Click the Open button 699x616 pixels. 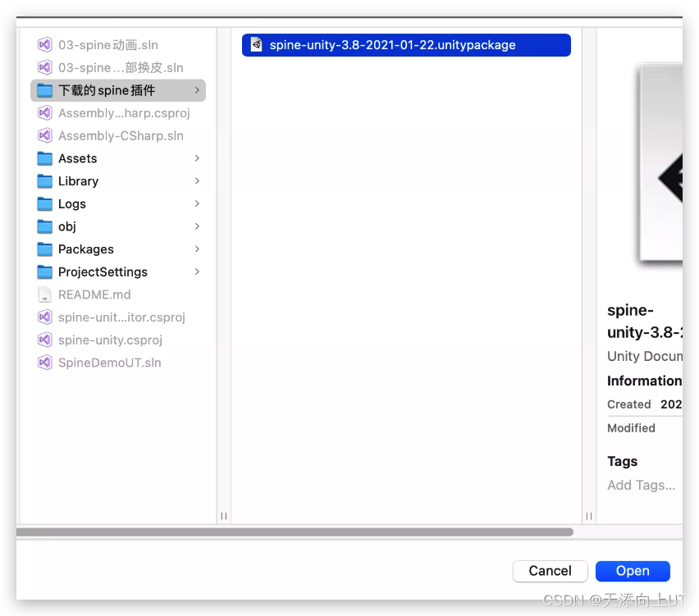[x=632, y=571]
